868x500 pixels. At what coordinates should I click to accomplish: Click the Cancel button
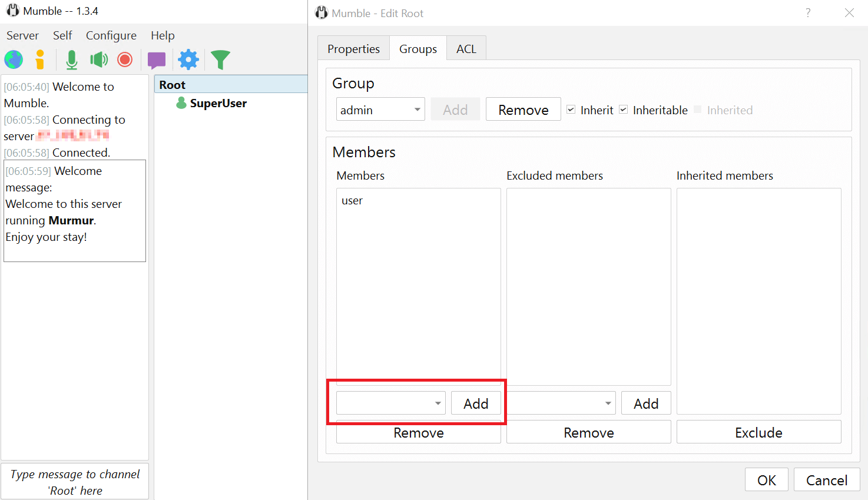click(827, 480)
